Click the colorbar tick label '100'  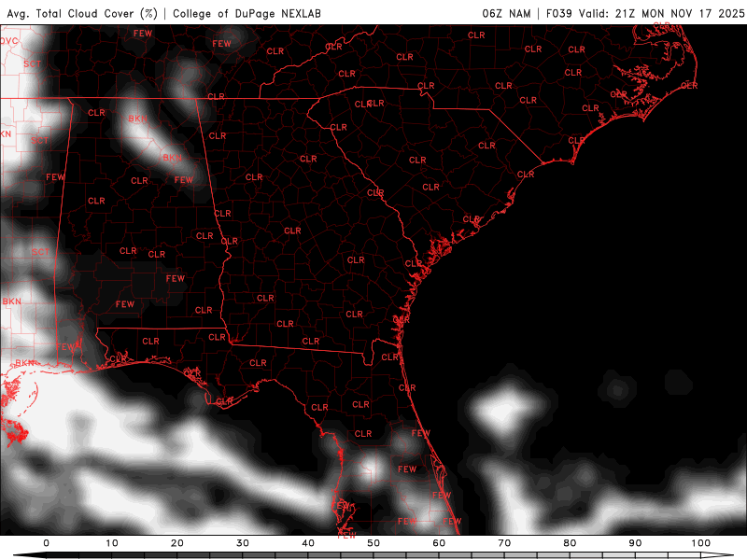click(701, 543)
